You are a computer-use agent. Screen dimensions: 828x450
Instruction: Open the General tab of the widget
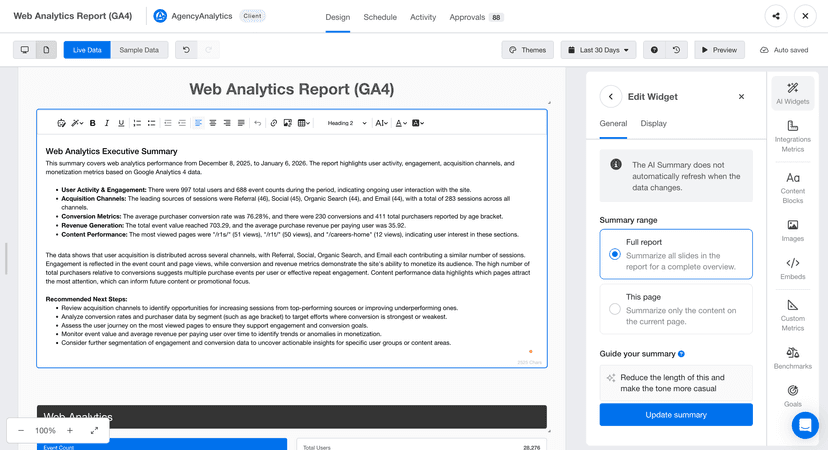[x=613, y=123]
